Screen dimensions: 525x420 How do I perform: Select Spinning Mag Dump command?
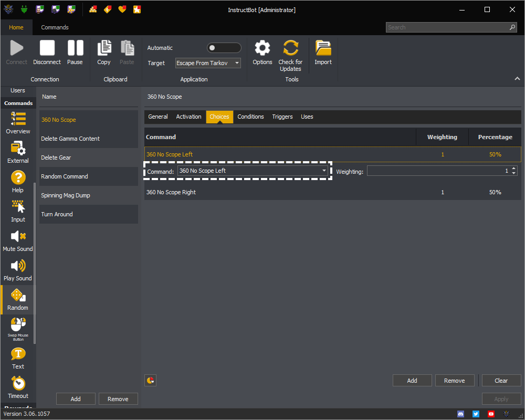[x=88, y=195]
